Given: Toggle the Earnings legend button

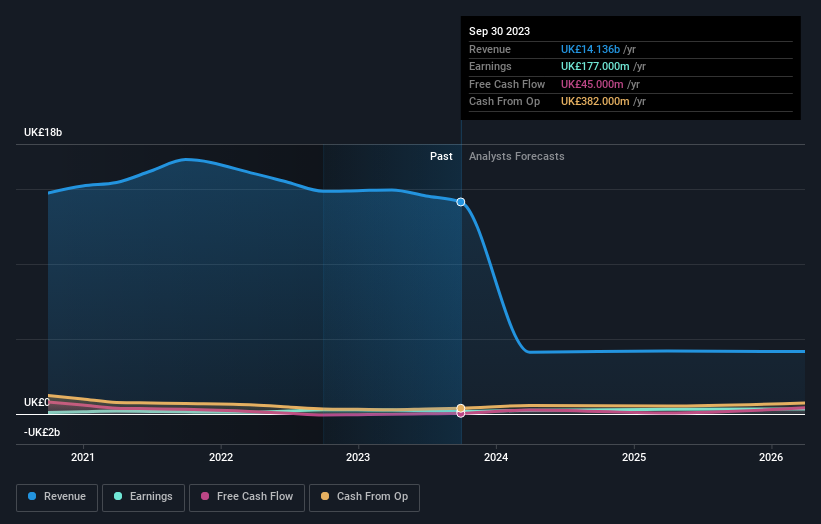Looking at the screenshot, I should coord(143,497).
